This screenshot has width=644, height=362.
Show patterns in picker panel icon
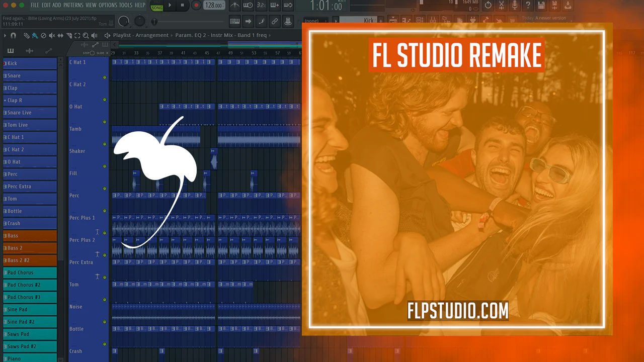[11, 51]
